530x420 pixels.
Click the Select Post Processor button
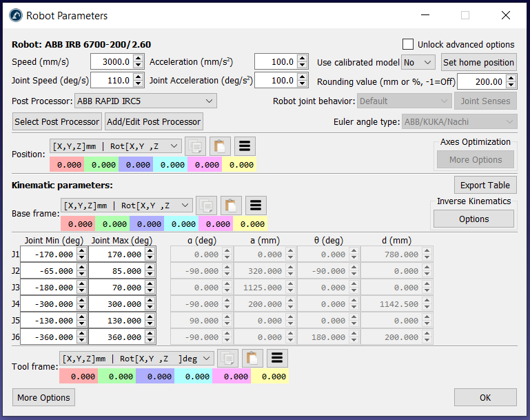click(x=57, y=122)
